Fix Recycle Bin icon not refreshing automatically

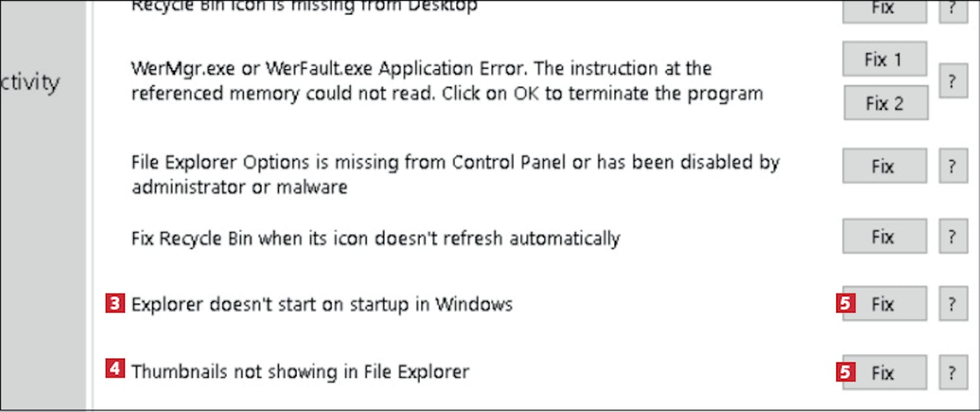(x=884, y=236)
